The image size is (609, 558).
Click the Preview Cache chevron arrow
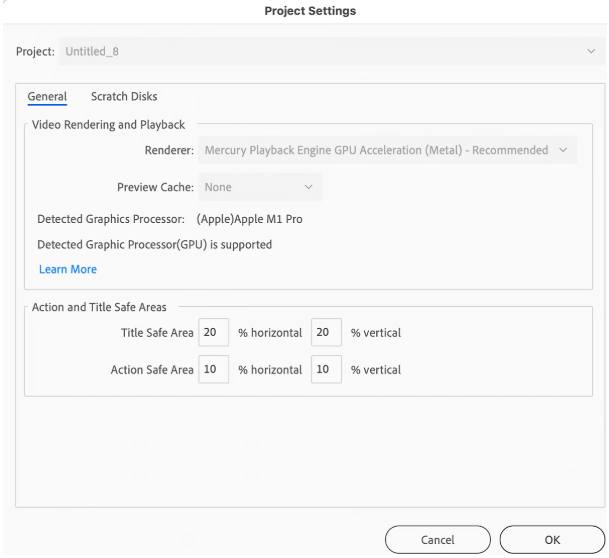tap(308, 187)
